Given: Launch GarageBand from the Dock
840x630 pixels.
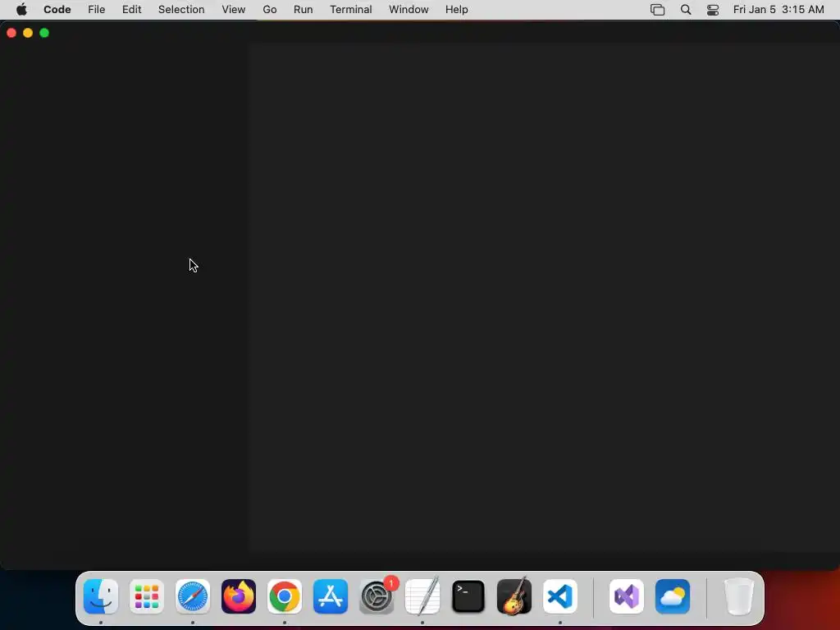Looking at the screenshot, I should pyautogui.click(x=514, y=596).
